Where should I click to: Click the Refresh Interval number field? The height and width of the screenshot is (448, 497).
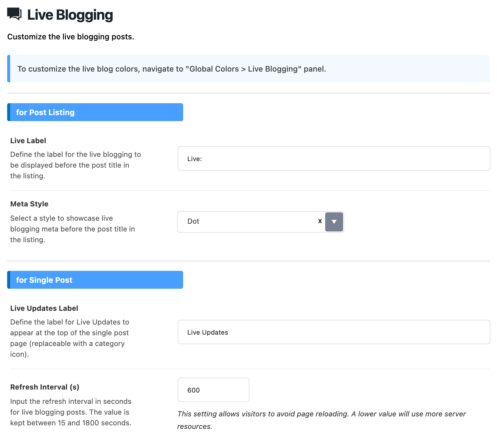(213, 390)
